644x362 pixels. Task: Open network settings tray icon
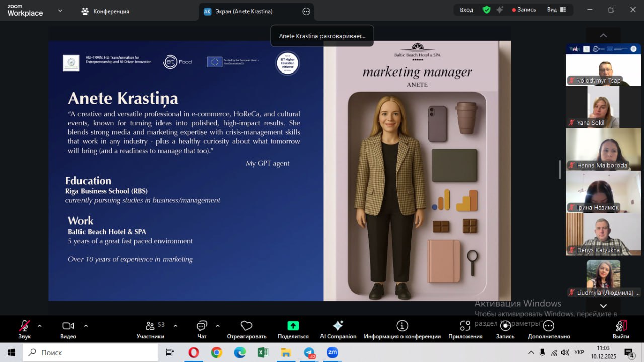(554, 352)
